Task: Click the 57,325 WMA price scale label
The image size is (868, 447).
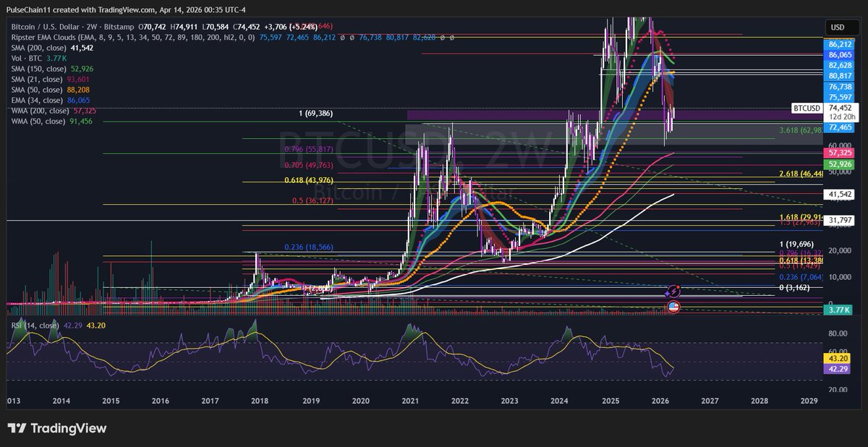Action: tap(839, 153)
